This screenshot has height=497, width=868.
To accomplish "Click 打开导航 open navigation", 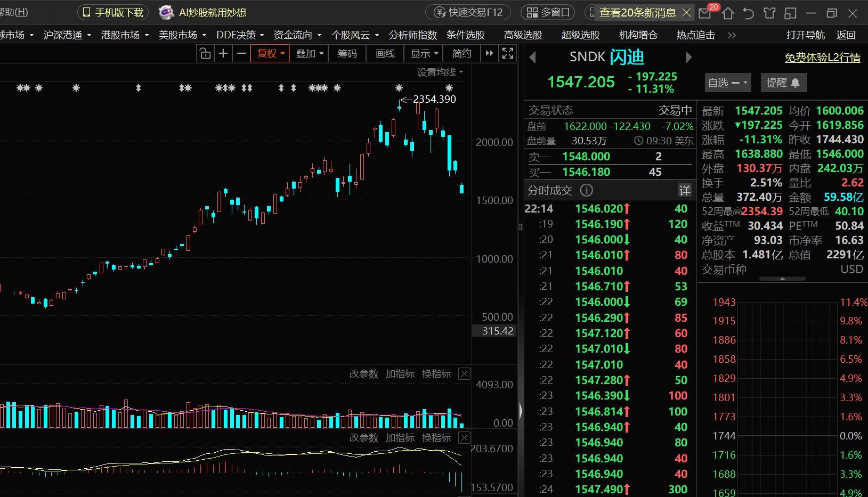I will point(806,35).
